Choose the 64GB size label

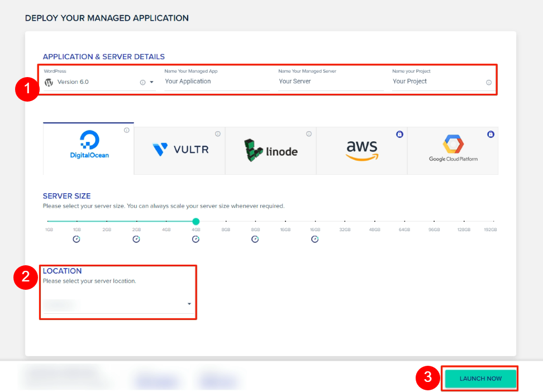[x=404, y=230]
